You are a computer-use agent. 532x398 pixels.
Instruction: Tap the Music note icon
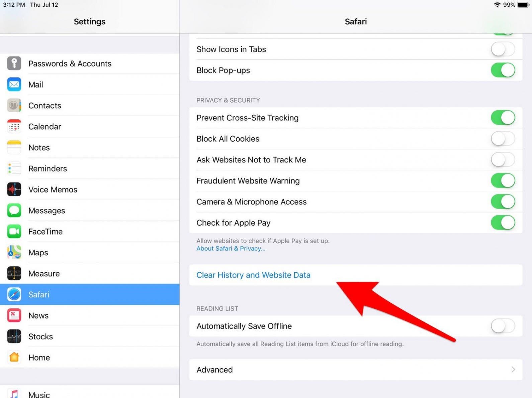14,394
